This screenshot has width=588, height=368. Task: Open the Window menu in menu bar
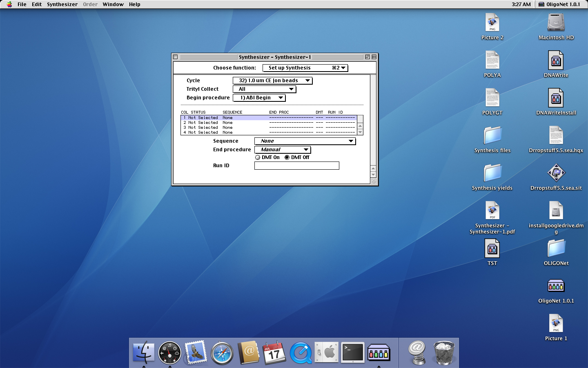click(x=113, y=4)
